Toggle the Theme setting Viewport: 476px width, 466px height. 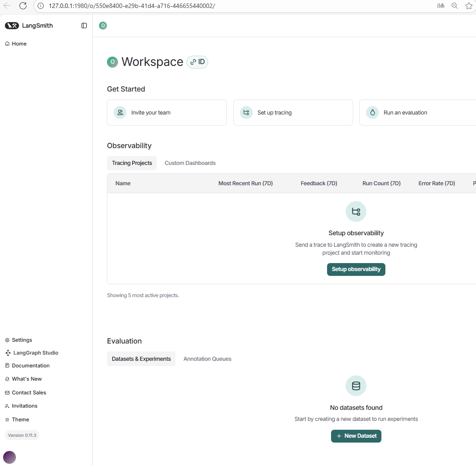(20, 420)
